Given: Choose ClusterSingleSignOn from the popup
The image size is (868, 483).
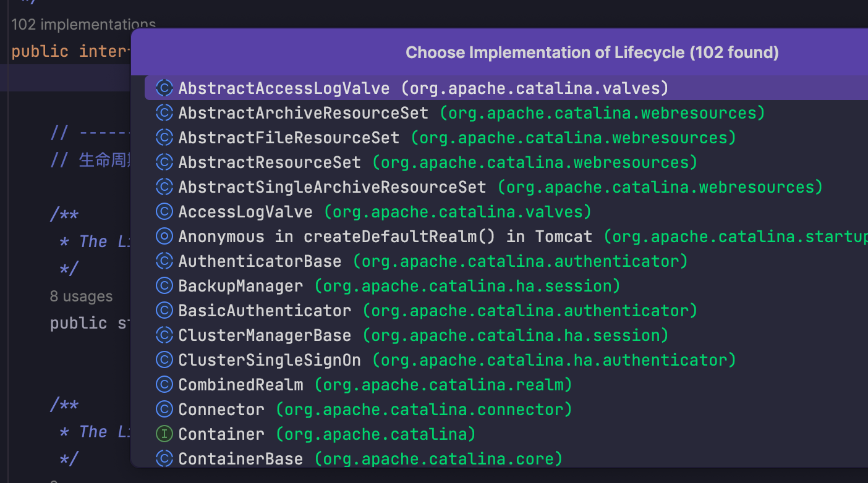Looking at the screenshot, I should (270, 360).
